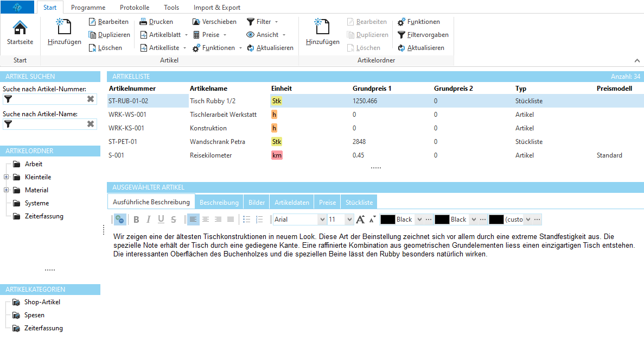Open the Arial font name dropdown
Screen dimensions: 644x339
[322, 219]
